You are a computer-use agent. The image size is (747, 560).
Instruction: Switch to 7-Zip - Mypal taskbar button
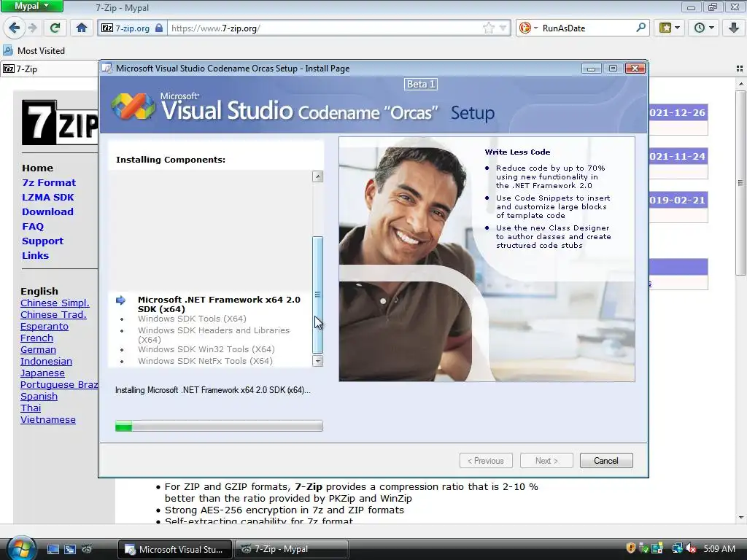292,549
